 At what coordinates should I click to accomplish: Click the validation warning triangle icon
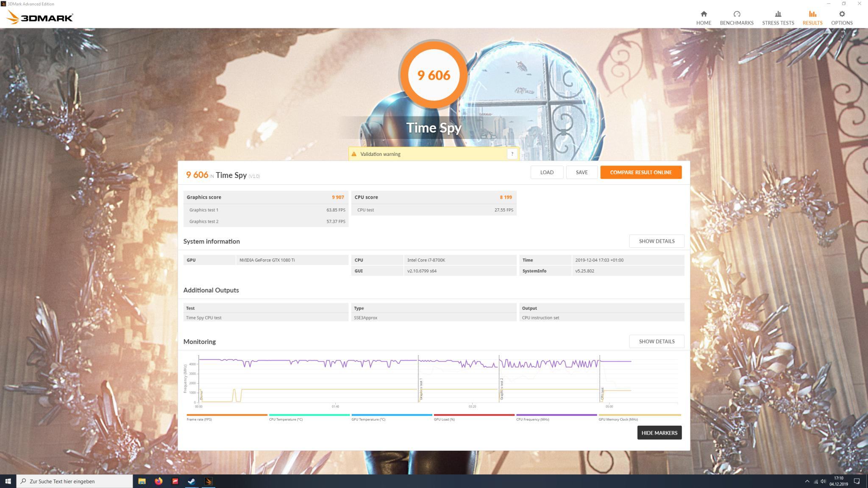coord(354,154)
